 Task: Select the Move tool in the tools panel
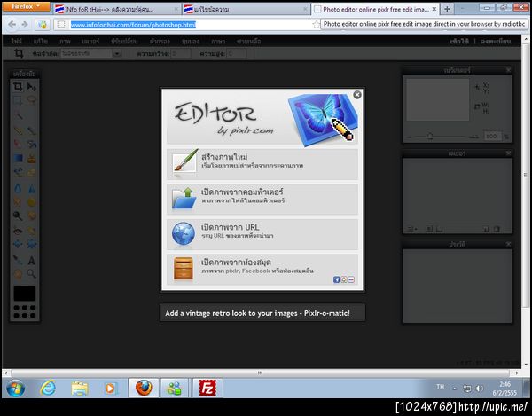[x=32, y=87]
